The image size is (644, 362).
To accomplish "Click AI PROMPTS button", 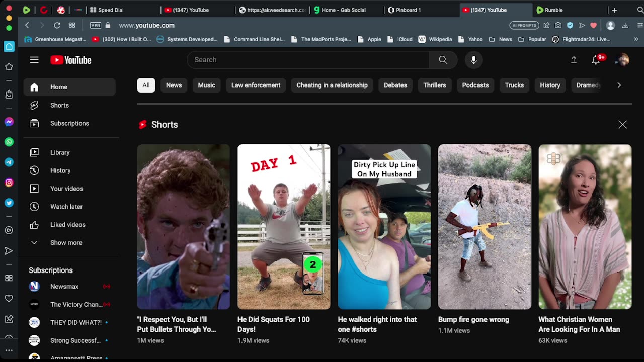I will 524,25.
